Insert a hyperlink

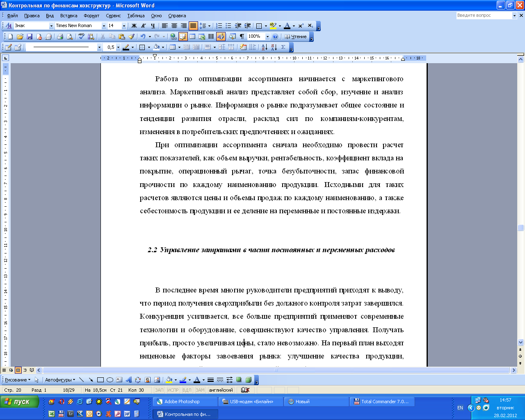[173, 37]
